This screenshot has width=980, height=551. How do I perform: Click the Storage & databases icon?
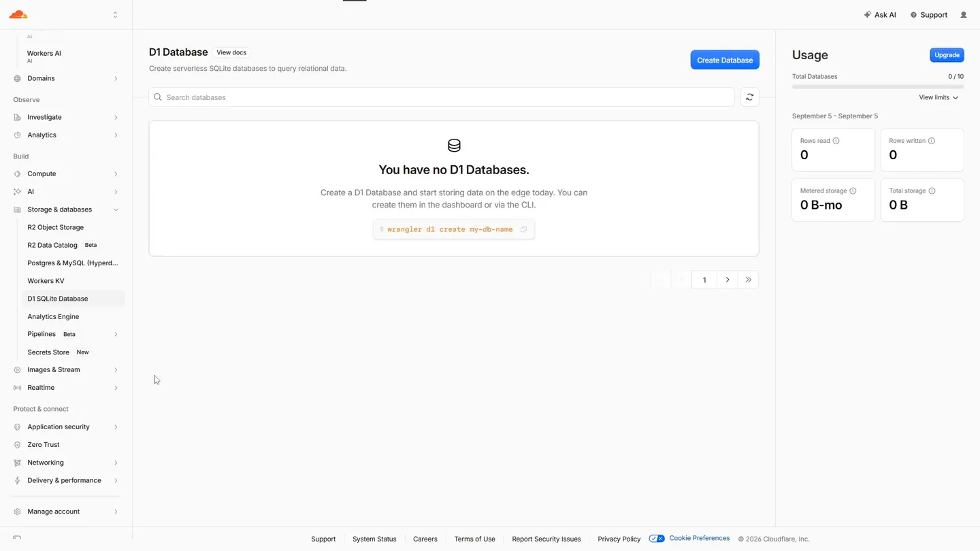coord(18,210)
